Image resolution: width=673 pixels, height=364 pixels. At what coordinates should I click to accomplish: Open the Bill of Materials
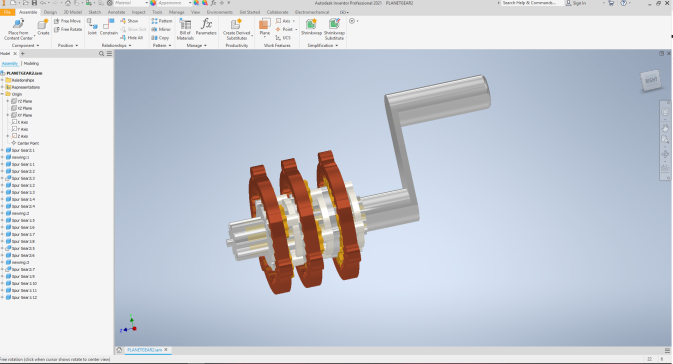pyautogui.click(x=185, y=29)
